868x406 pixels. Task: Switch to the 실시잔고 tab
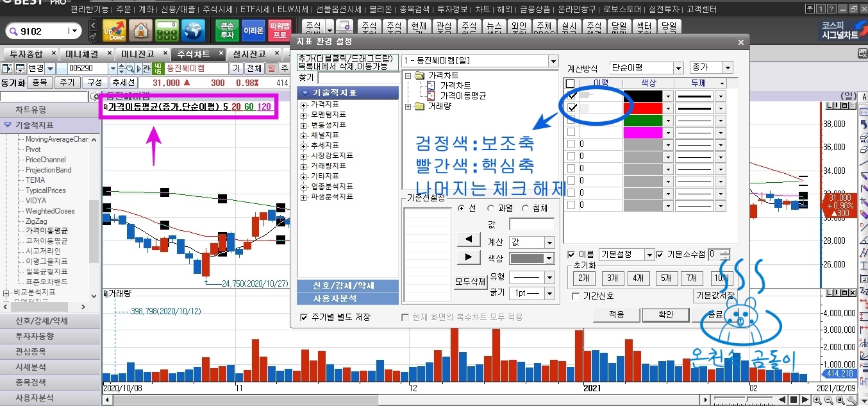tap(249, 53)
